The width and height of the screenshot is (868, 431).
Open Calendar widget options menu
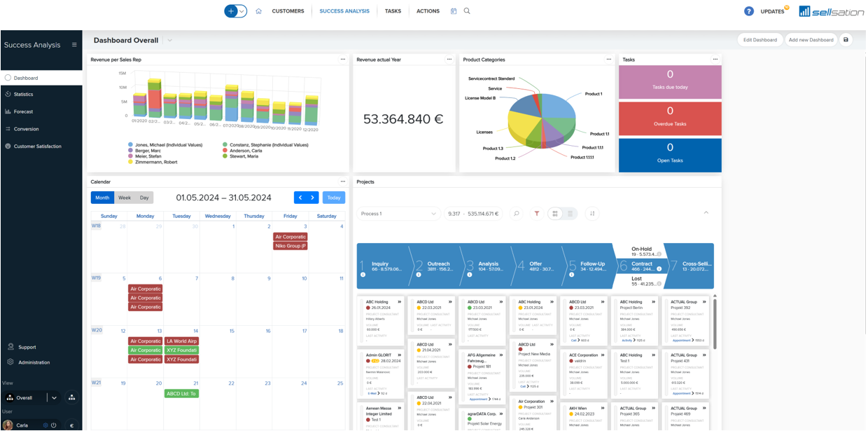coord(343,182)
